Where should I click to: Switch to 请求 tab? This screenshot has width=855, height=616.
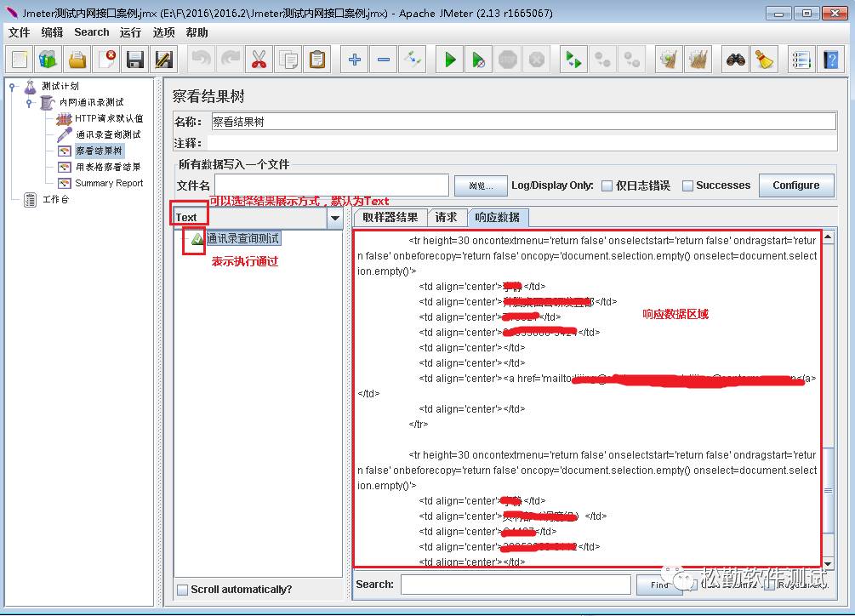click(x=446, y=218)
